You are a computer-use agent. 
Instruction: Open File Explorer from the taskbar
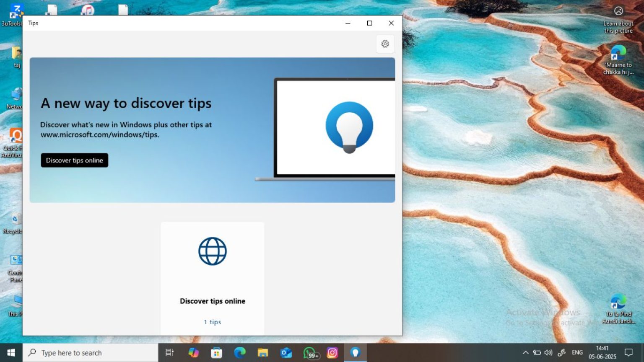tap(263, 353)
